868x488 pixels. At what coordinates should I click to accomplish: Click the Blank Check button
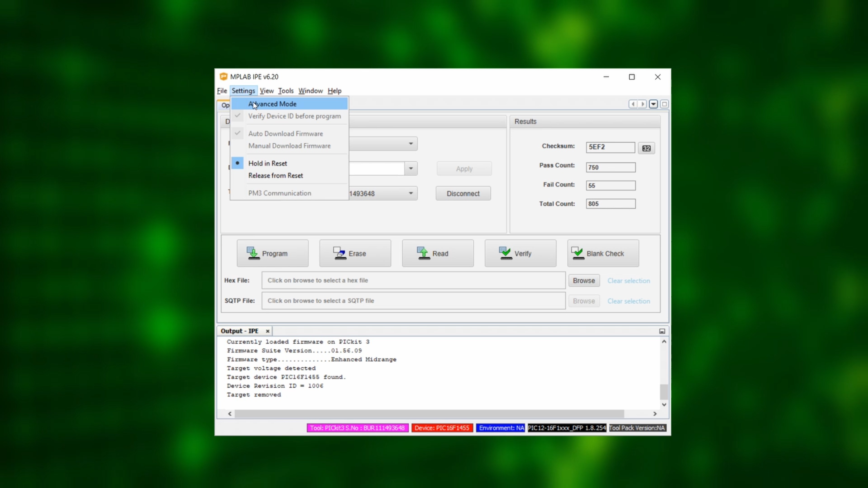coord(603,253)
